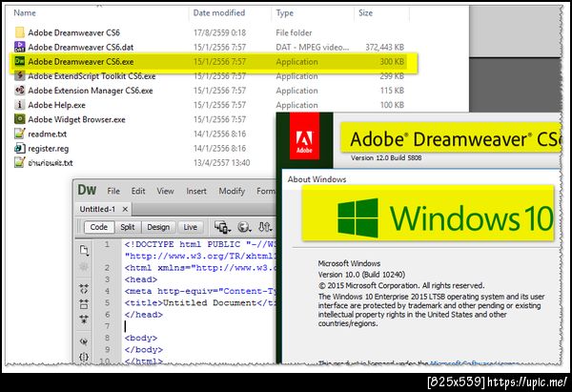Sort files by the Size column header
The width and height of the screenshot is (572, 392).
click(365, 12)
